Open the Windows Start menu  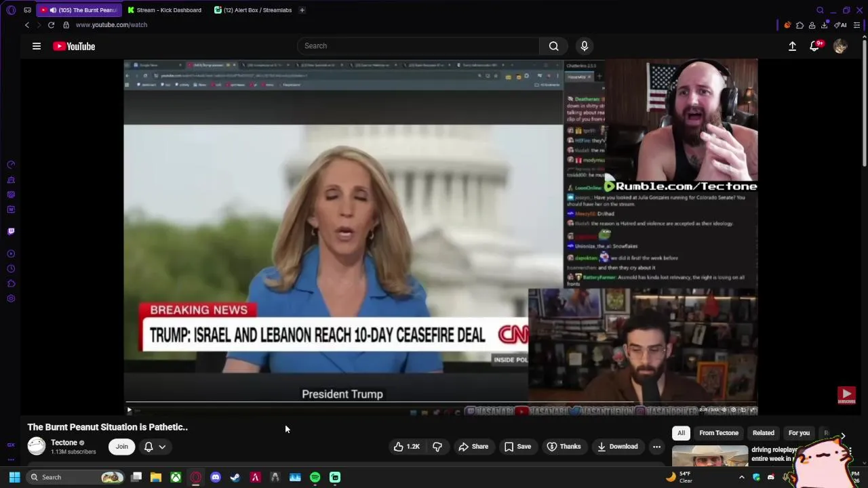tap(14, 477)
